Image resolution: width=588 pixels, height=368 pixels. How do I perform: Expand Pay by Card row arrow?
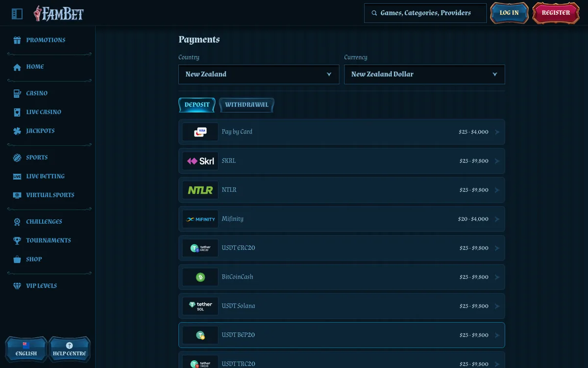tap(497, 132)
